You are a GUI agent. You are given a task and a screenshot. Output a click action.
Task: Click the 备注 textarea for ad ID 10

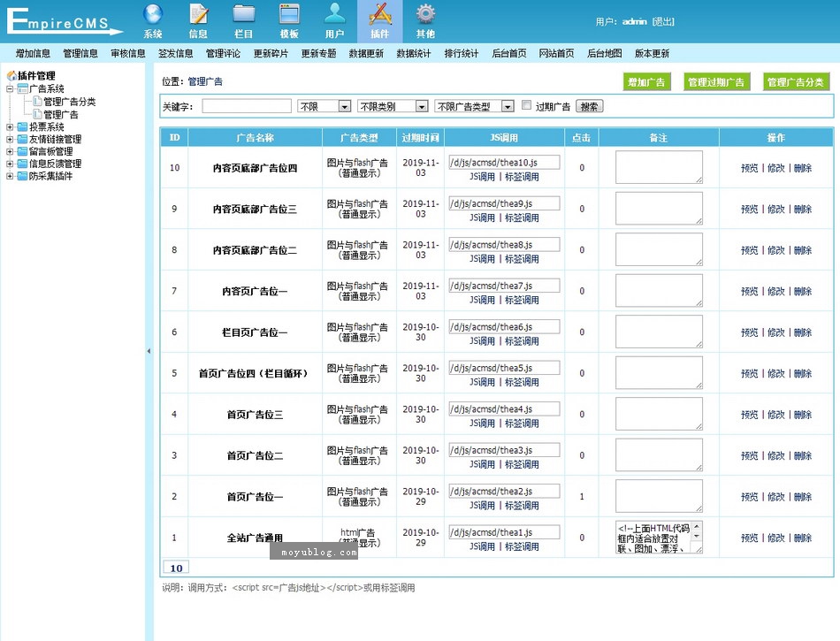point(659,167)
